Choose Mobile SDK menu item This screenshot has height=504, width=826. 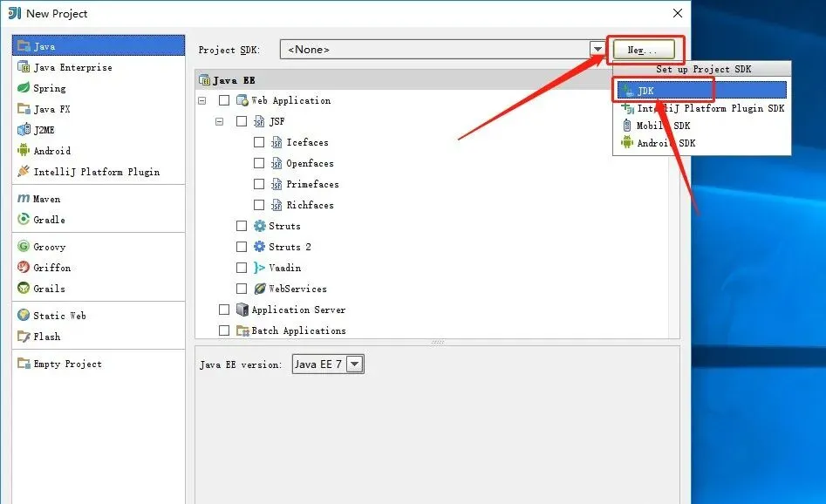click(702, 126)
